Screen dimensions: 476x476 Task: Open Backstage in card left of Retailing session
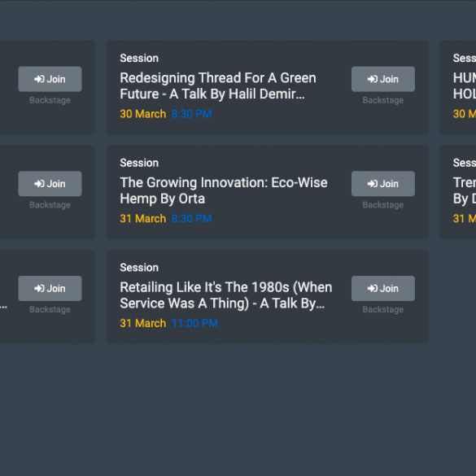(50, 310)
